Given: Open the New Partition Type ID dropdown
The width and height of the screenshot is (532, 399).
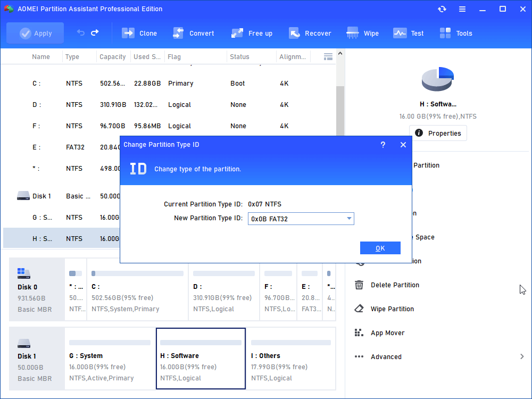Looking at the screenshot, I should pos(301,219).
